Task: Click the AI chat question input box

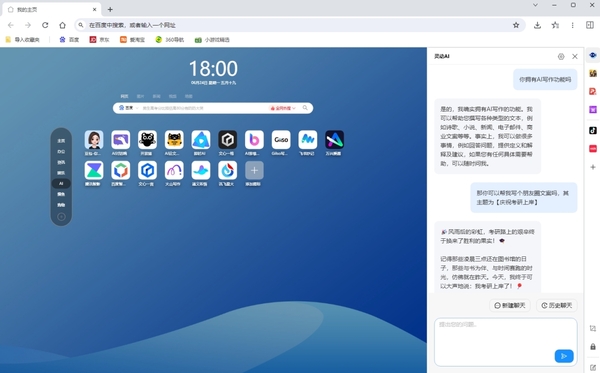Action: 505,342
